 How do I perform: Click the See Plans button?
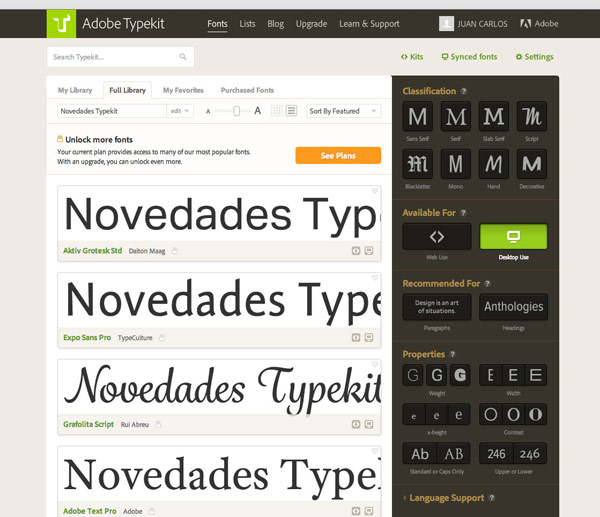pyautogui.click(x=337, y=155)
